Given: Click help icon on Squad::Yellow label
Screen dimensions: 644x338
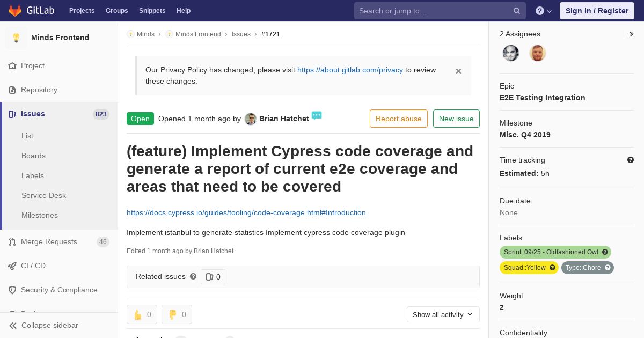Looking at the screenshot, I should click(552, 268).
